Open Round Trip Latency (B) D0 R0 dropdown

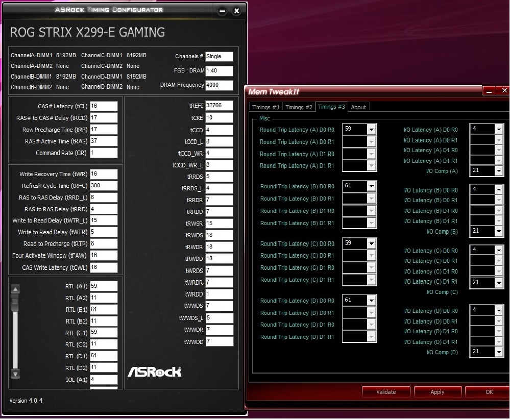point(371,186)
